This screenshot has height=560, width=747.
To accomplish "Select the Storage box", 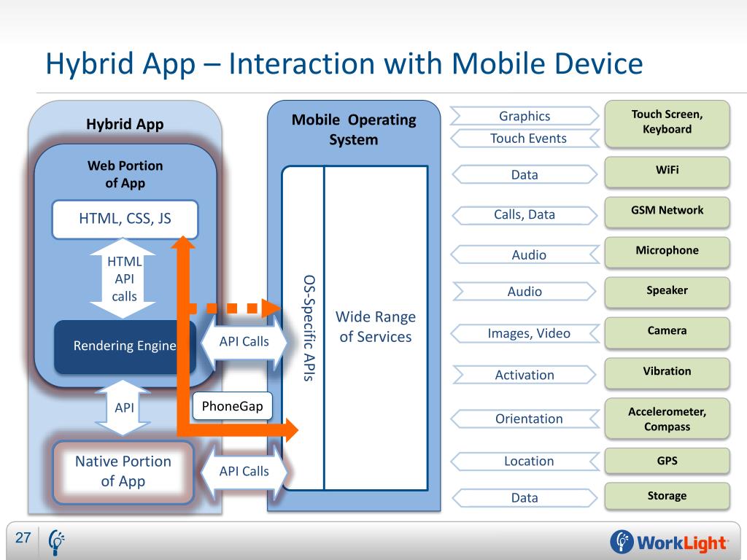I will tap(667, 496).
